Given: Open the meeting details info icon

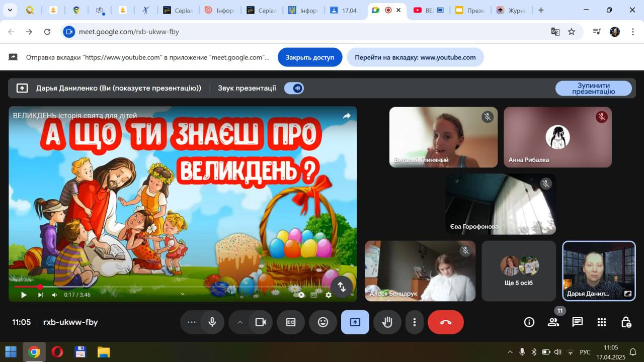Looking at the screenshot, I should pyautogui.click(x=529, y=322).
